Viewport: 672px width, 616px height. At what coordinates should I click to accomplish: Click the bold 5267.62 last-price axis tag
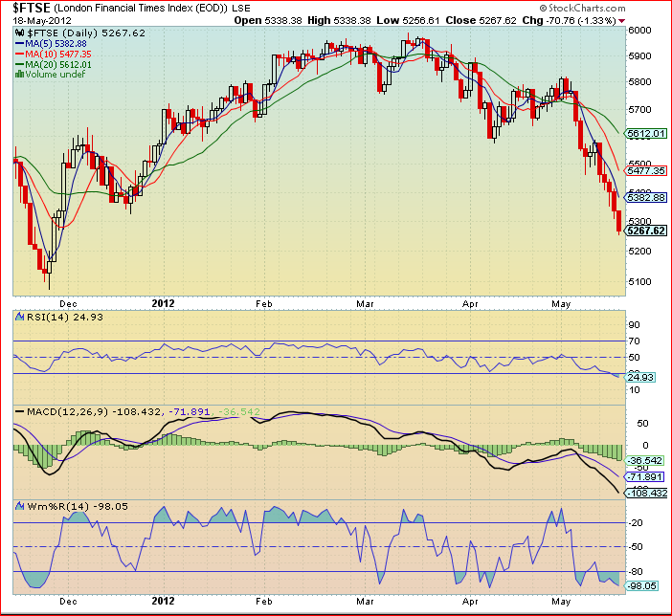pos(646,231)
